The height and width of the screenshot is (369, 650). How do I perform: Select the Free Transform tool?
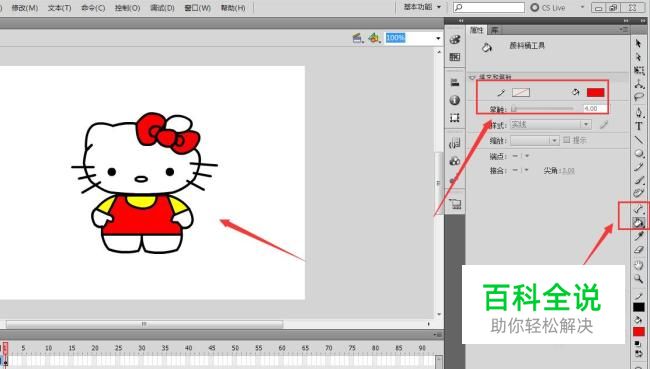click(x=639, y=70)
